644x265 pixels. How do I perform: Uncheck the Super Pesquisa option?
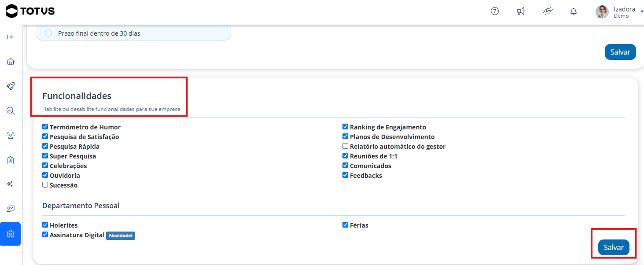pyautogui.click(x=45, y=156)
